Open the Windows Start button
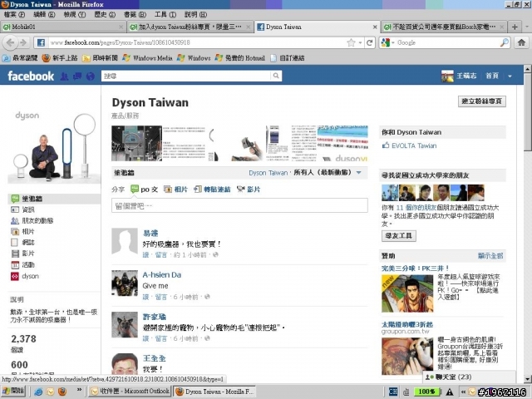Screen dimensions: 532x399 pos(13,392)
